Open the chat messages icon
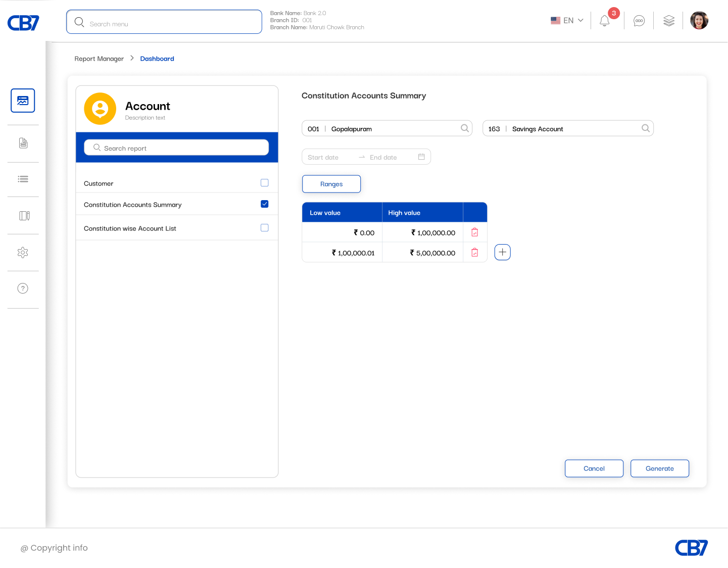 639,21
